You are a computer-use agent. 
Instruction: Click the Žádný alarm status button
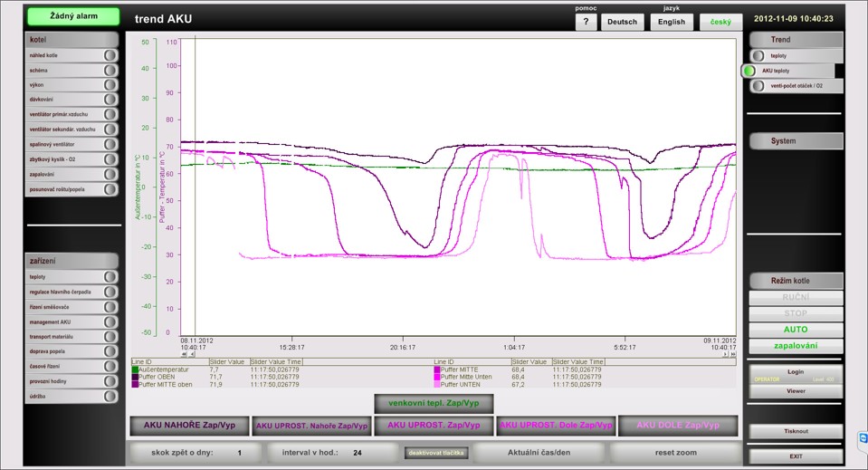[73, 16]
